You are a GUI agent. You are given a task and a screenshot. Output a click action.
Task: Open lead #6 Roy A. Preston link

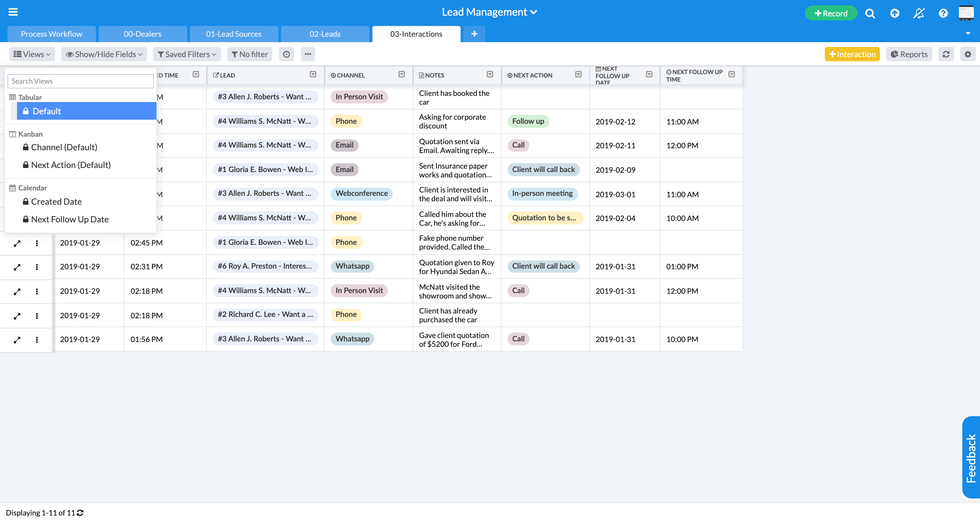click(x=265, y=266)
